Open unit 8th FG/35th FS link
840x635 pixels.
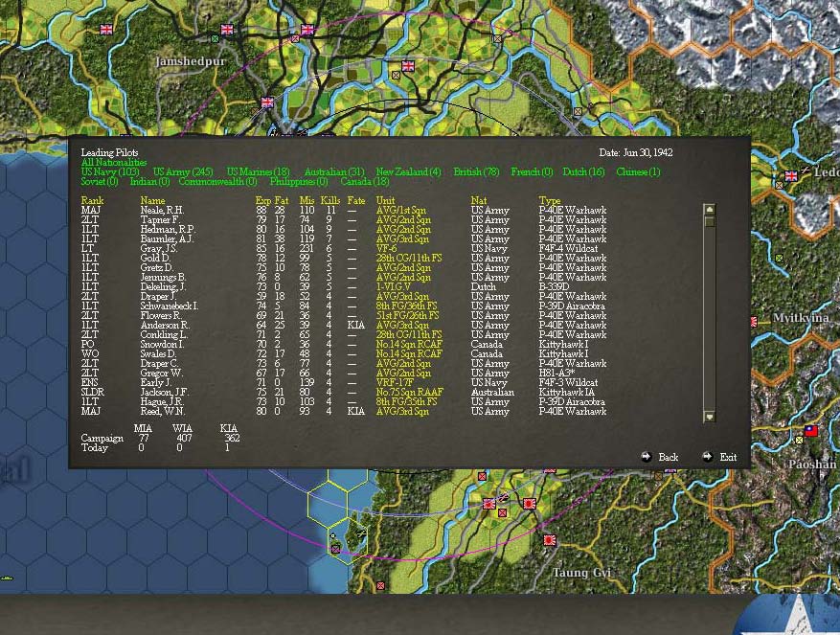[x=406, y=402]
